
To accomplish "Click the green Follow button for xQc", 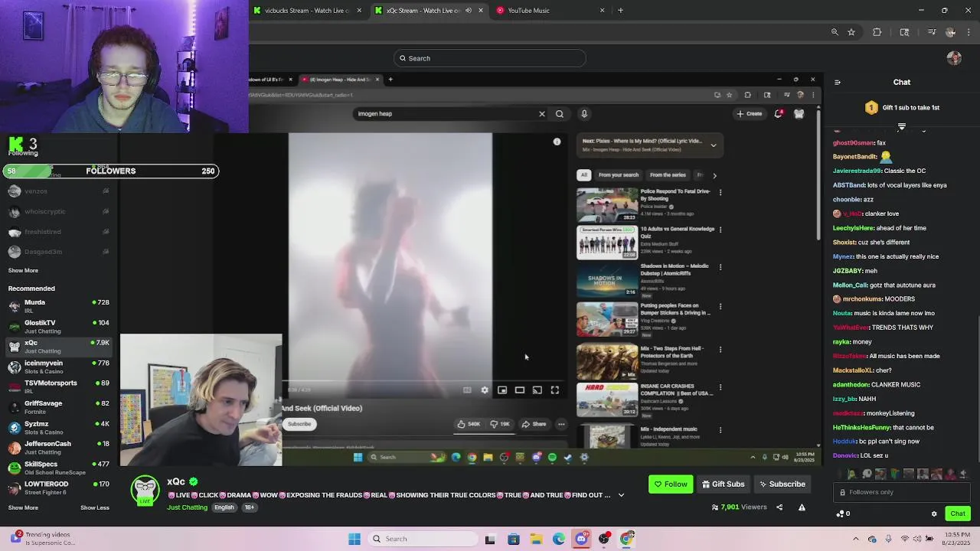I will (x=671, y=484).
